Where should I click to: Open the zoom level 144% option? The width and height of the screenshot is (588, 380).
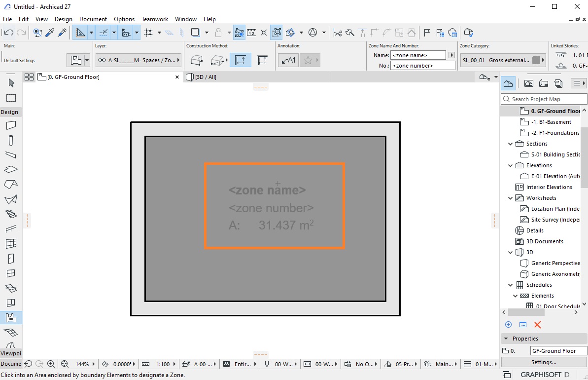(x=82, y=364)
